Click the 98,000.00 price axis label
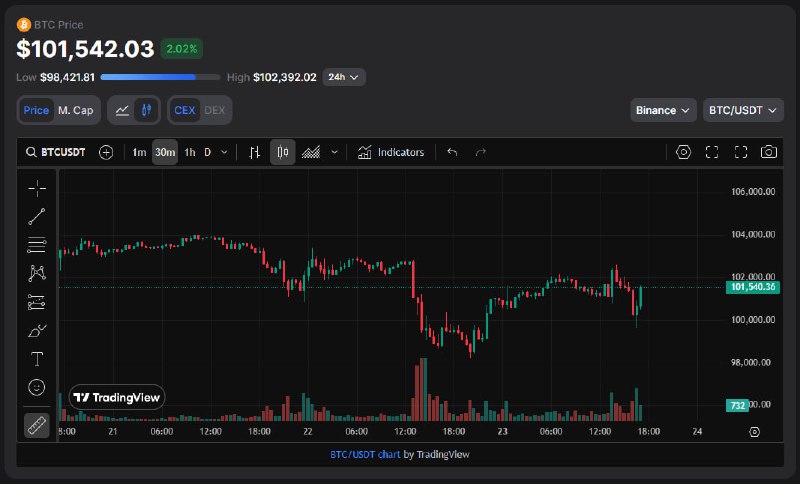The width and height of the screenshot is (800, 484). click(751, 362)
